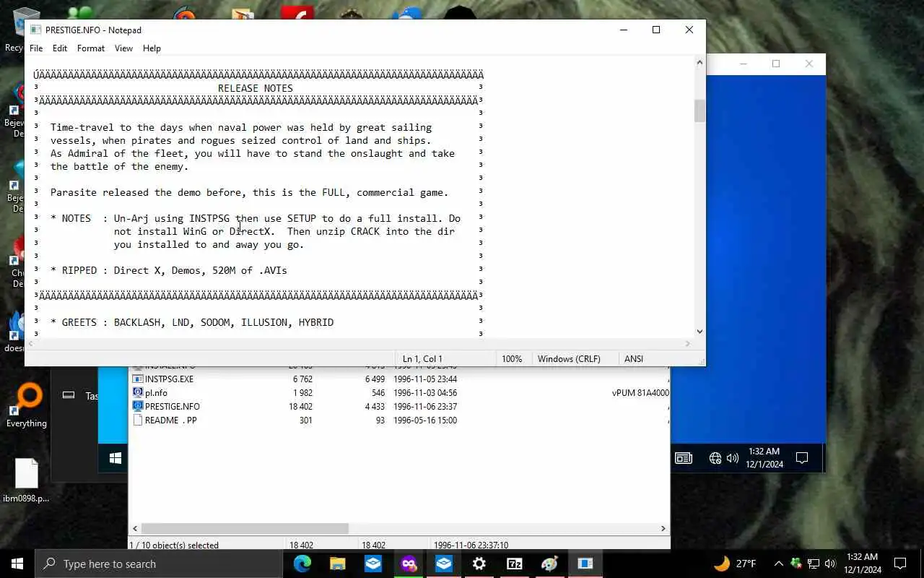The height and width of the screenshot is (578, 924).
Task: Click the README . PP file icon
Action: click(x=138, y=420)
